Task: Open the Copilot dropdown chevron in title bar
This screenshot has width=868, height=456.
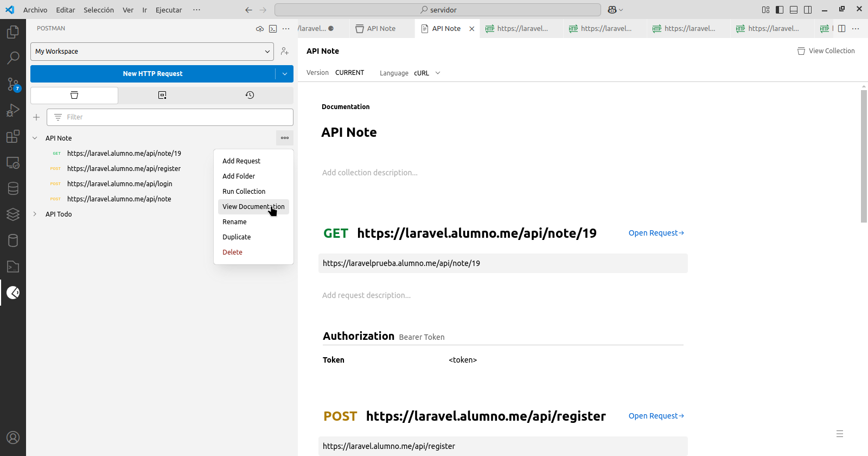Action: pyautogui.click(x=621, y=10)
